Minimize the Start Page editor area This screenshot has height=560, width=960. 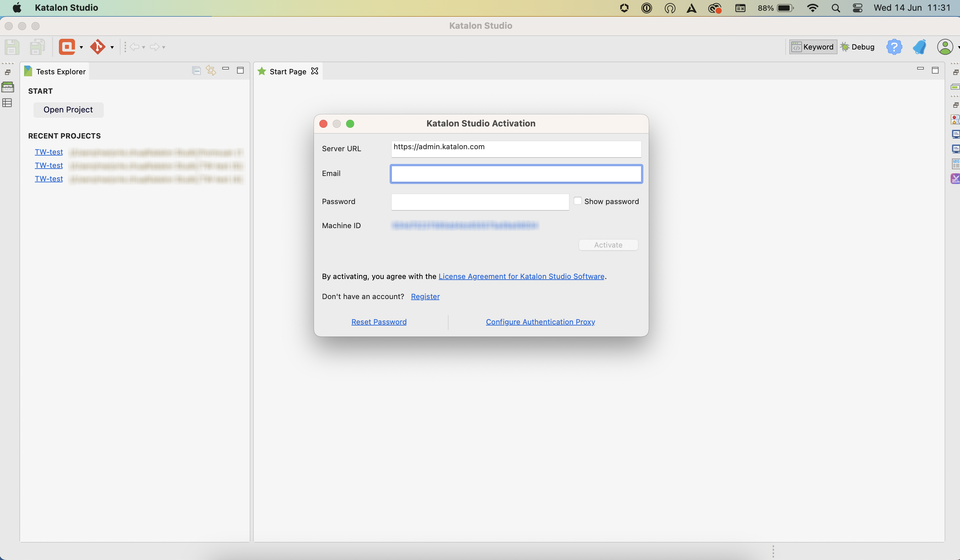[921, 69]
